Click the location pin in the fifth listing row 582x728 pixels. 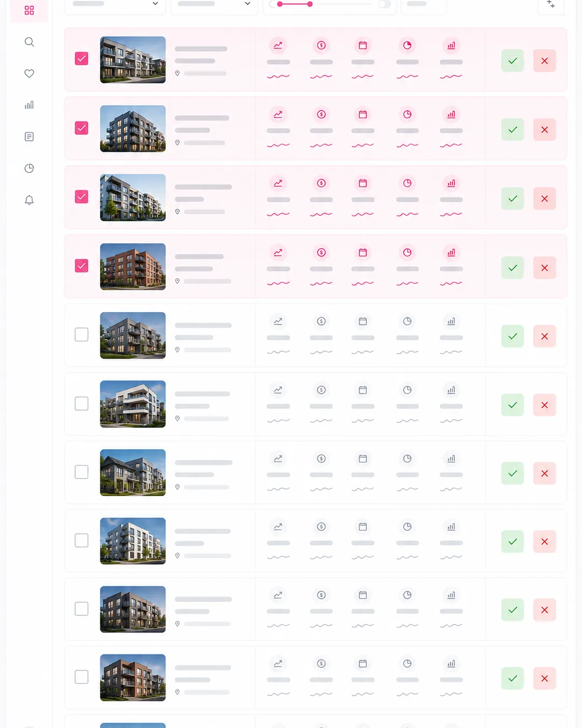177,350
